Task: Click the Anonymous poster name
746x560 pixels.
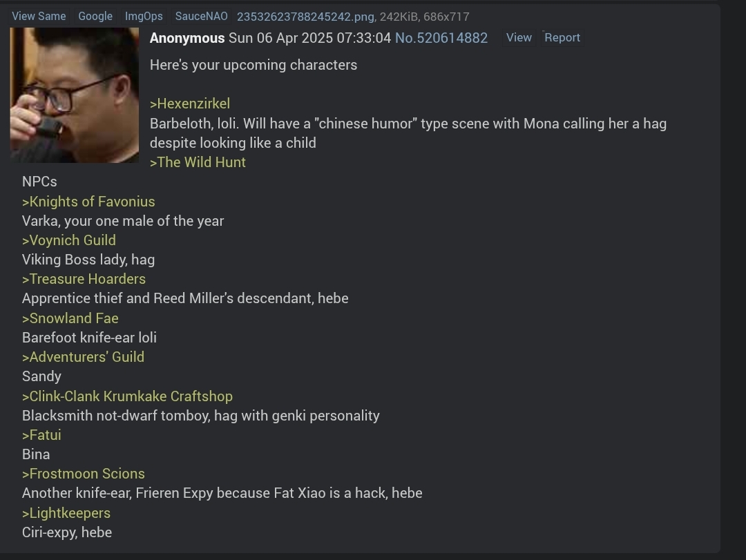Action: [187, 38]
